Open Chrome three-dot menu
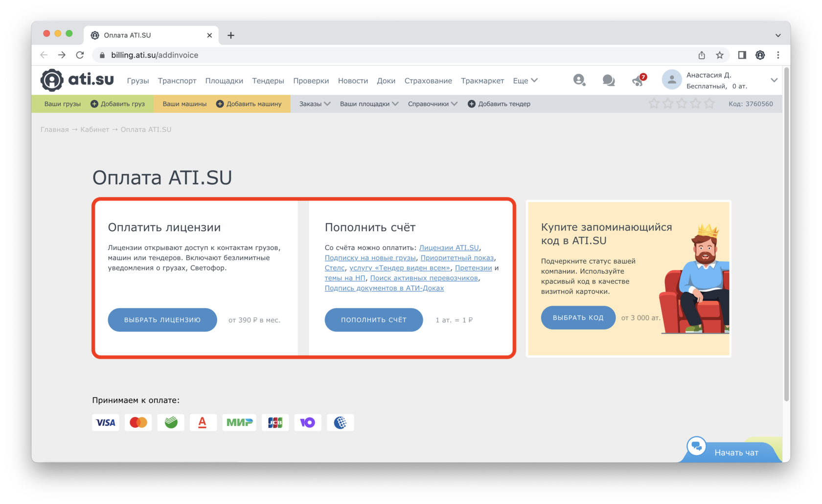Screen dimensions: 822x504 [x=778, y=55]
